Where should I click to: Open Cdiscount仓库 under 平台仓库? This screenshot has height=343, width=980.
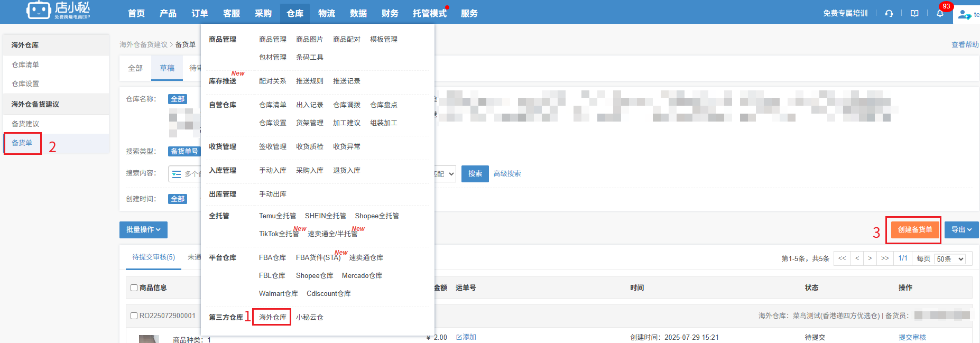[x=329, y=293]
